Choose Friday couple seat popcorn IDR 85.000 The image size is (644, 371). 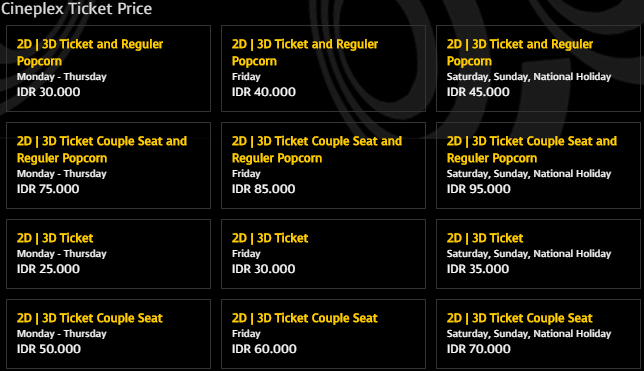tap(323, 165)
